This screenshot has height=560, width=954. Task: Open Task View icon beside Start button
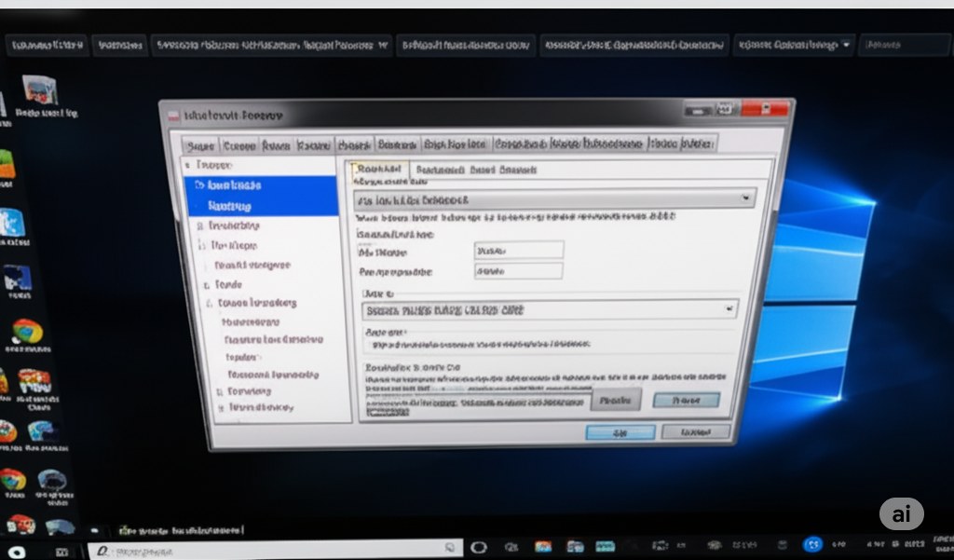pos(62,553)
